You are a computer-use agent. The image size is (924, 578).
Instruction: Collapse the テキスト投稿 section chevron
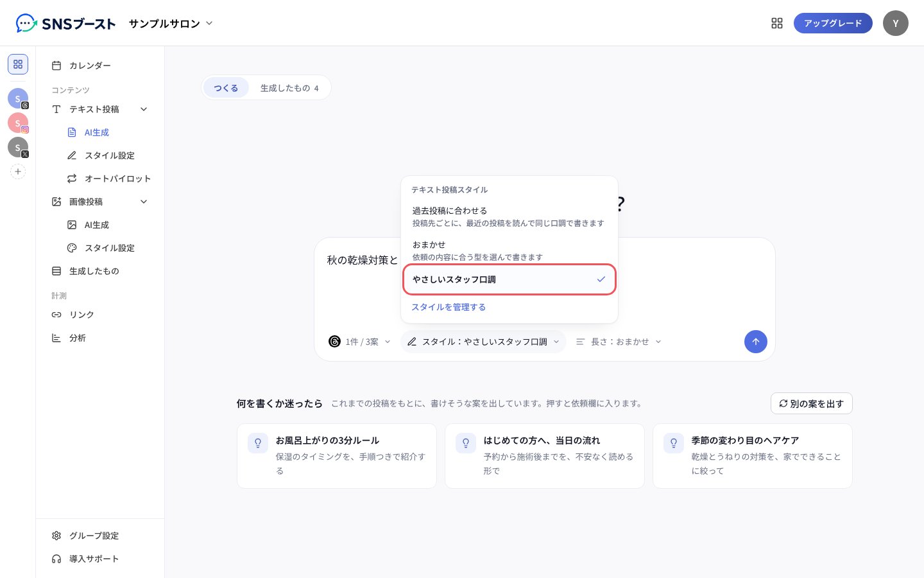tap(144, 109)
